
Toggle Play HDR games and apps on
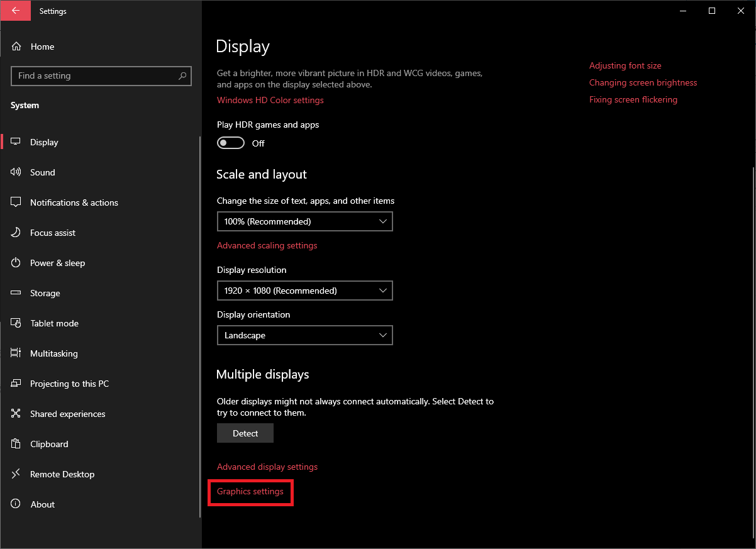(x=230, y=143)
